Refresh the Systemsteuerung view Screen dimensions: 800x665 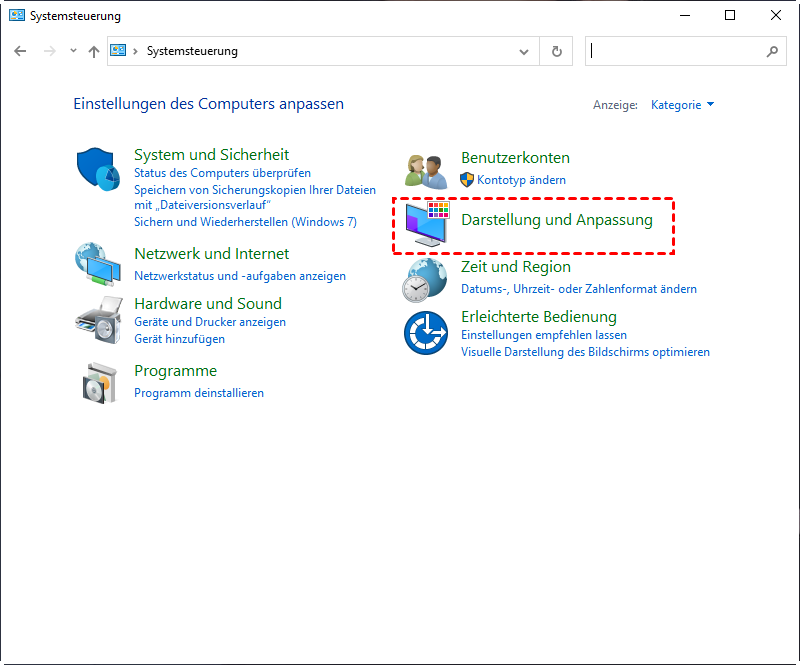(x=557, y=51)
